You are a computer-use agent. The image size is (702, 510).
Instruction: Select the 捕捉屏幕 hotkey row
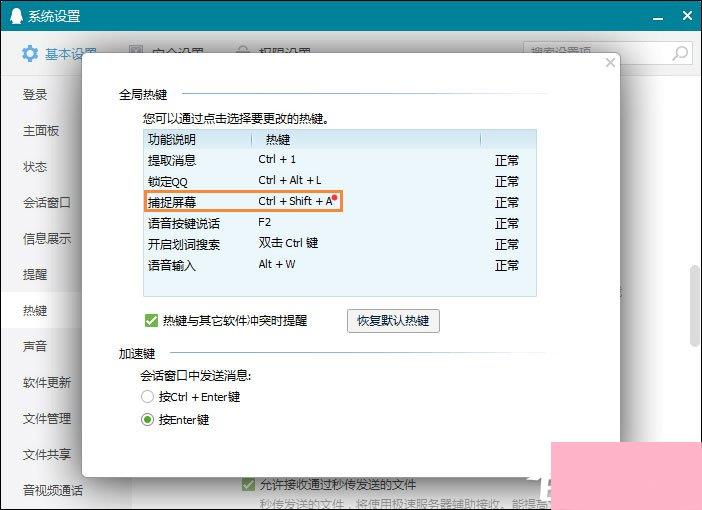pos(340,202)
